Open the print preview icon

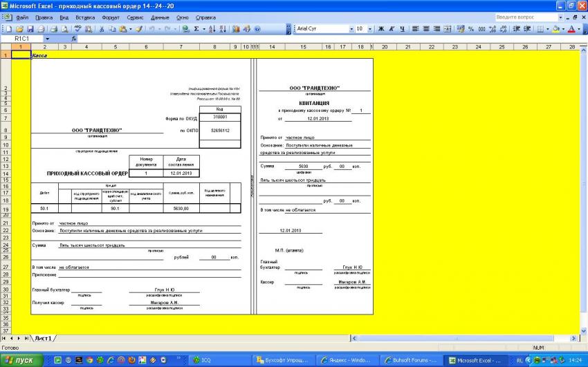tap(64, 29)
